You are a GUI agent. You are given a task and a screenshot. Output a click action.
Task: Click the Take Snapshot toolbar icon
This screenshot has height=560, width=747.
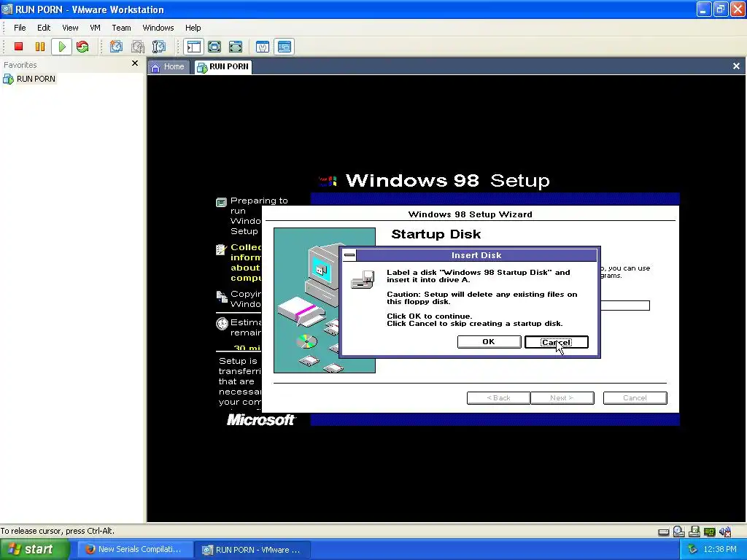116,47
